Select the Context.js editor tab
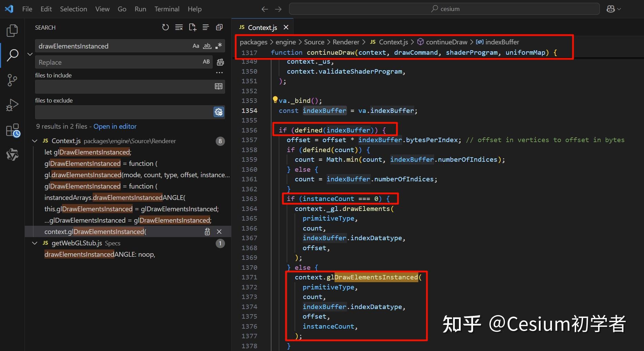This screenshot has height=351, width=644. [263, 27]
